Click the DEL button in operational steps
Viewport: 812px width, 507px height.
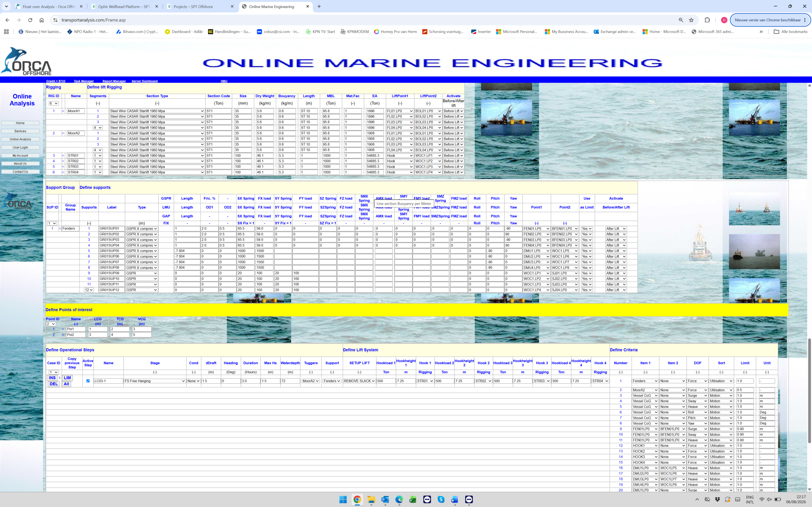pos(53,384)
